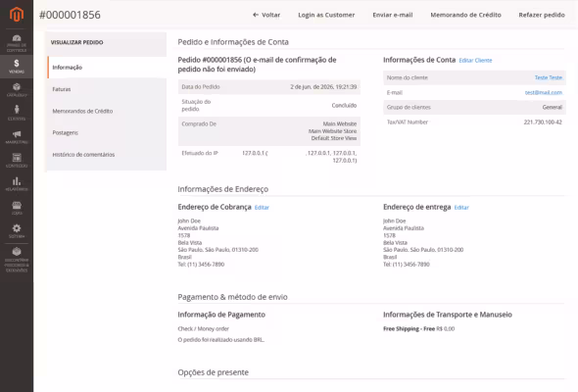Select the Memorandos de Crédito tab
The height and width of the screenshot is (392, 578).
(107, 111)
